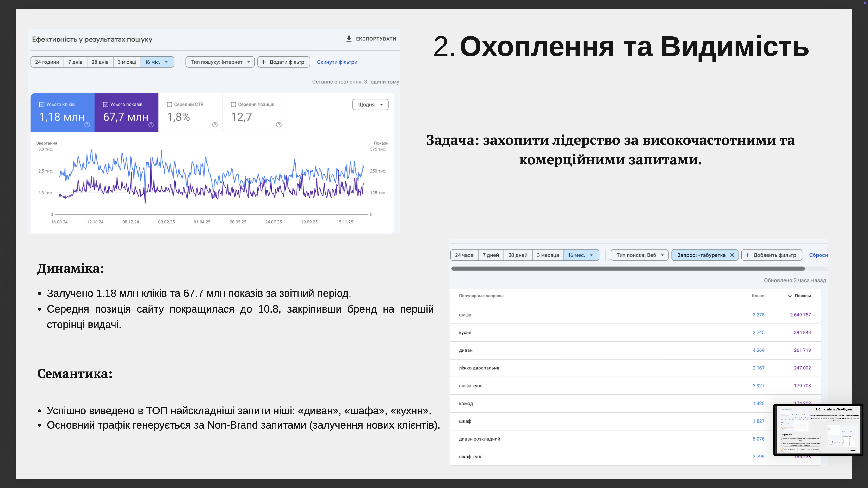This screenshot has height=488, width=868.
Task: Click horizontal scrollbar under filter bar
Action: (x=628, y=269)
